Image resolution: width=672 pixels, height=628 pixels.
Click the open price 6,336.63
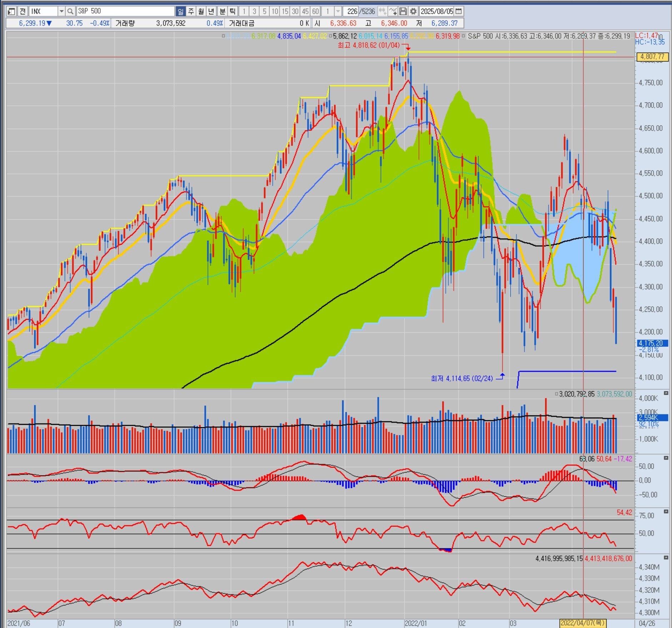[343, 23]
